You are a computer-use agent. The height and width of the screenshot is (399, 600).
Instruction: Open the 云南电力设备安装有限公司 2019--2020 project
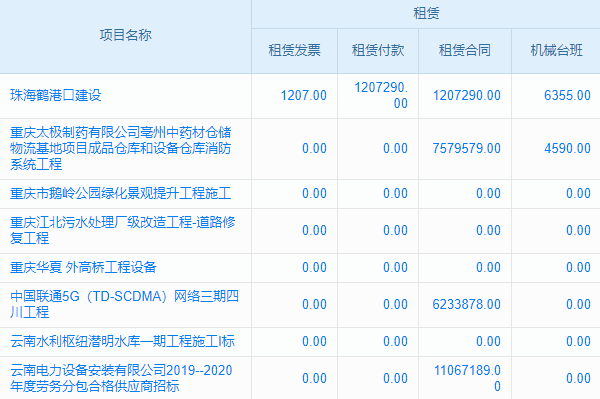[x=121, y=378]
